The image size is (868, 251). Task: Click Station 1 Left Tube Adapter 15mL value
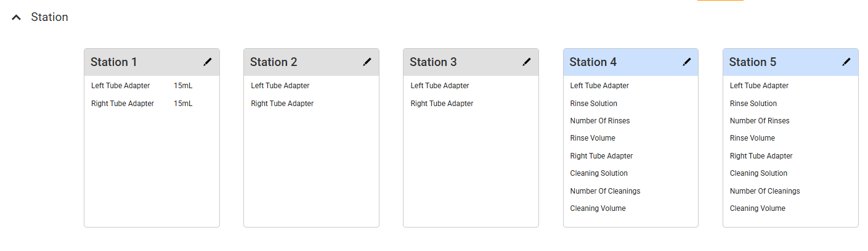tap(183, 86)
